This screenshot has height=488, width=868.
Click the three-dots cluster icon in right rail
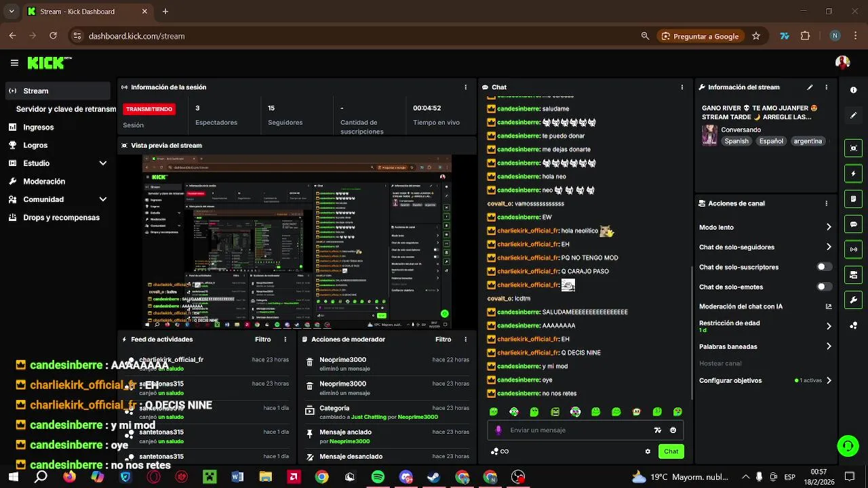coord(853,326)
